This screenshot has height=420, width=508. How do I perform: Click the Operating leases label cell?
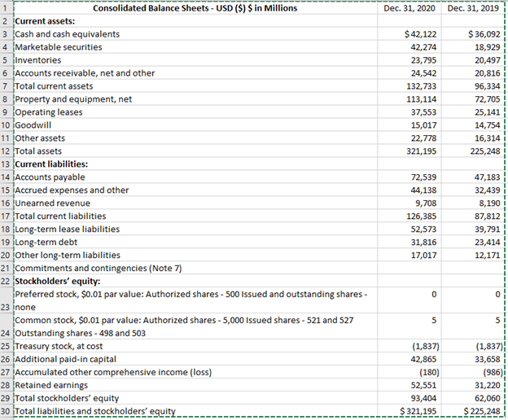pos(195,112)
